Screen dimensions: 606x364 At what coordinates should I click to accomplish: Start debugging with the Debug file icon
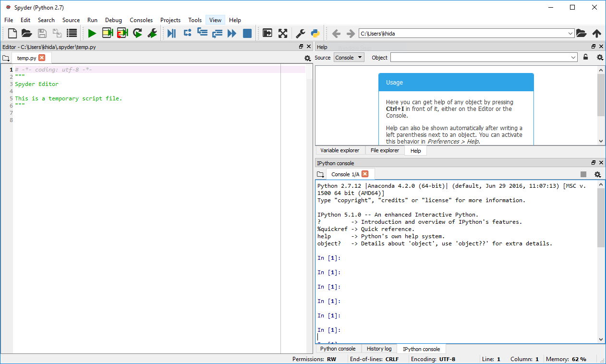tap(172, 33)
